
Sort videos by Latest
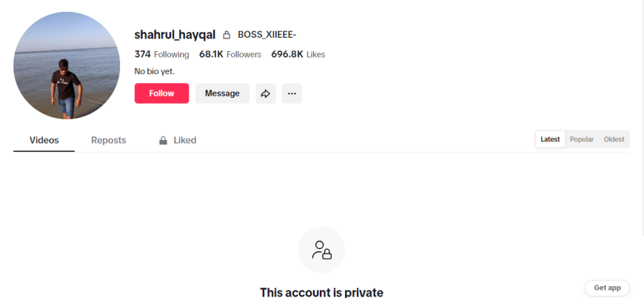click(550, 139)
